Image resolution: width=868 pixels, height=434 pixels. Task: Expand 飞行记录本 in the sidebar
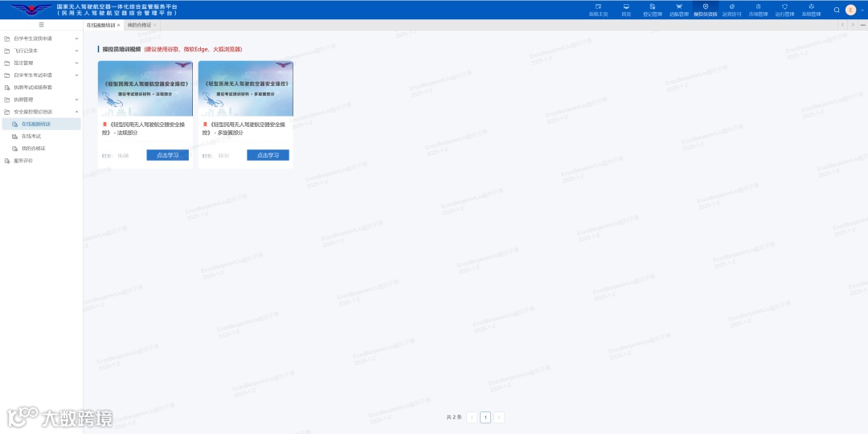click(x=42, y=51)
